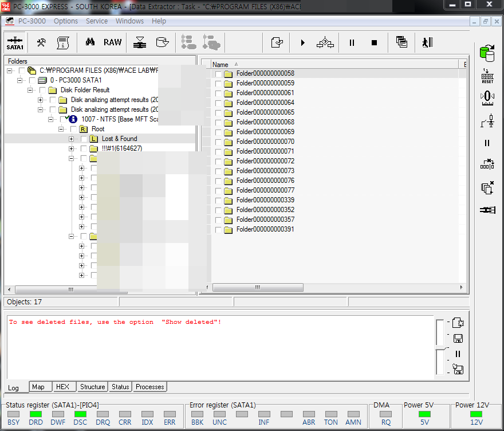Pause the log with the small pause icon
This screenshot has width=504, height=431.
458,354
